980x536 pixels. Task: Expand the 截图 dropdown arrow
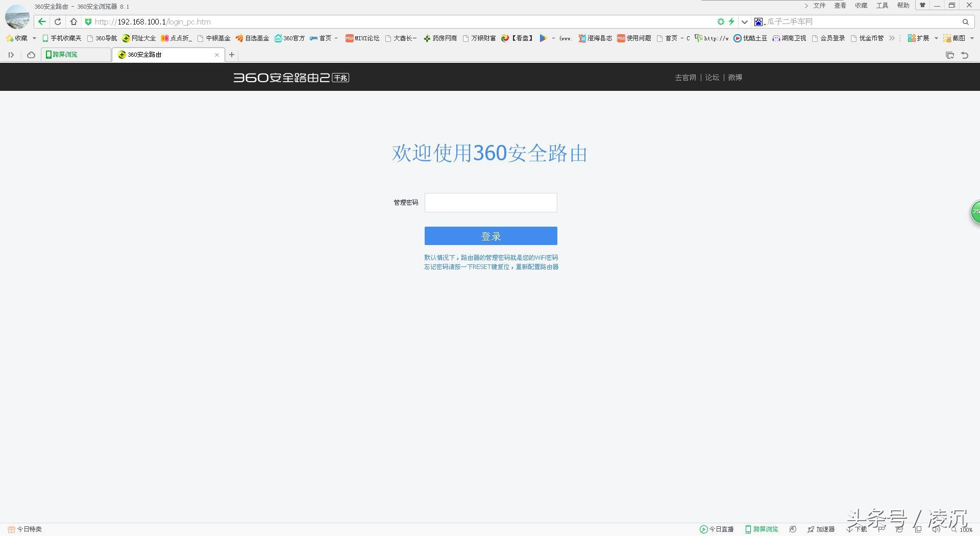(x=972, y=38)
